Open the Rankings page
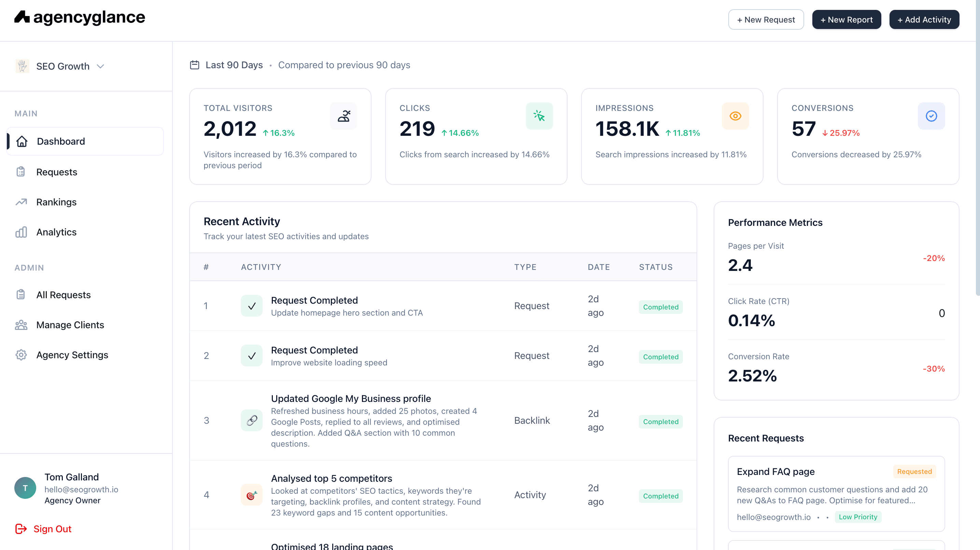Image resolution: width=980 pixels, height=550 pixels. (x=56, y=202)
